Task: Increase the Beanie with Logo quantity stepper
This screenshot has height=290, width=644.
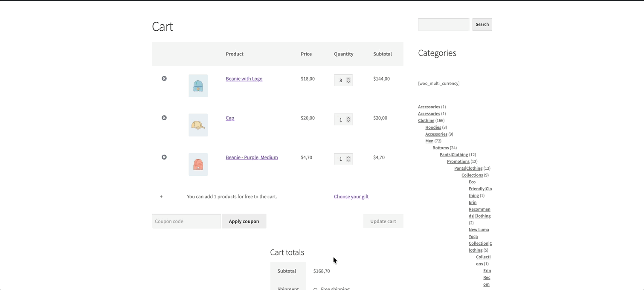Action: (348, 78)
